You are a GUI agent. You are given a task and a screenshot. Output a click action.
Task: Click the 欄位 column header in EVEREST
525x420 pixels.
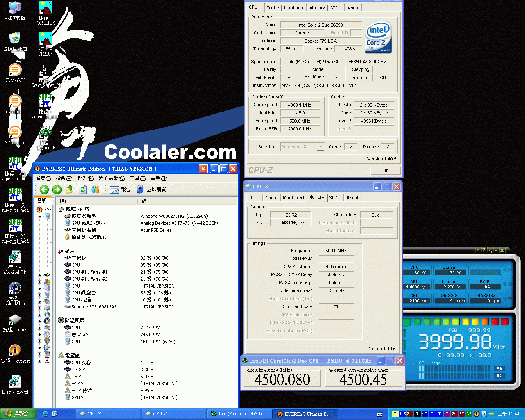pyautogui.click(x=97, y=201)
